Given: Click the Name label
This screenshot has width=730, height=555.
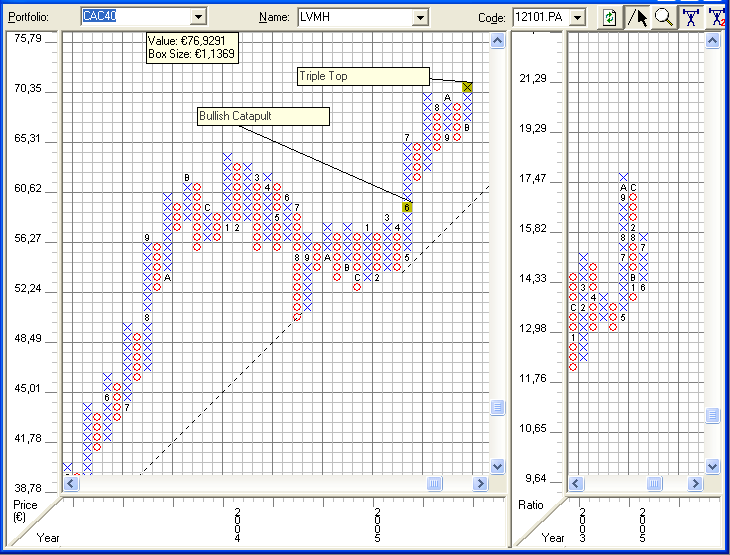Looking at the screenshot, I should point(274,17).
